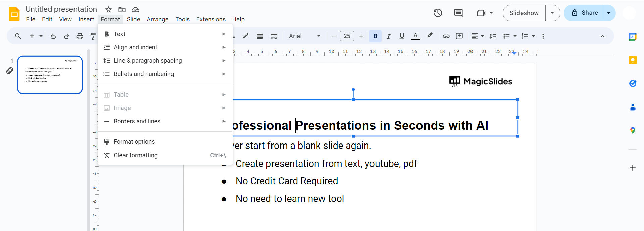Toggle Bold formatting
The height and width of the screenshot is (231, 644).
point(375,36)
